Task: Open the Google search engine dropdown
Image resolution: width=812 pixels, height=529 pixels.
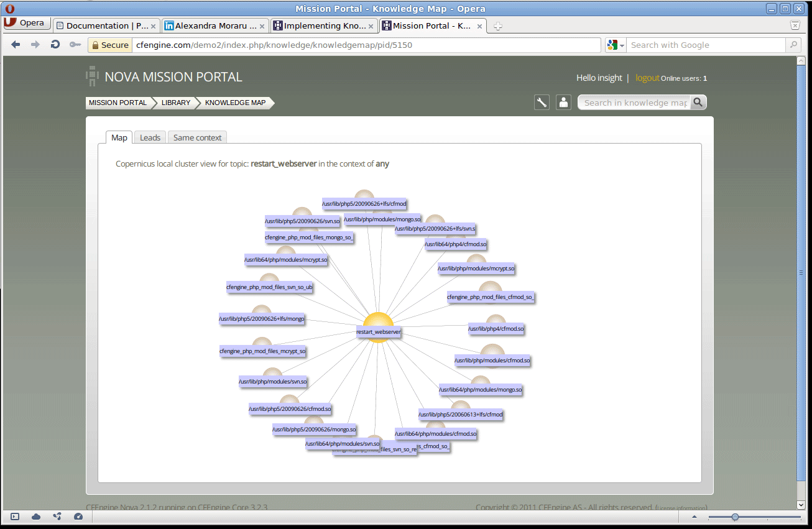Action: point(616,45)
